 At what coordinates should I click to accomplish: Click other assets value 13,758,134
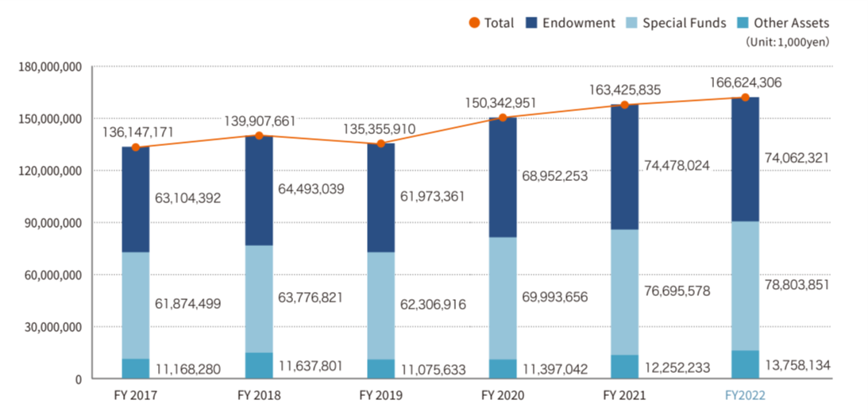[797, 364]
